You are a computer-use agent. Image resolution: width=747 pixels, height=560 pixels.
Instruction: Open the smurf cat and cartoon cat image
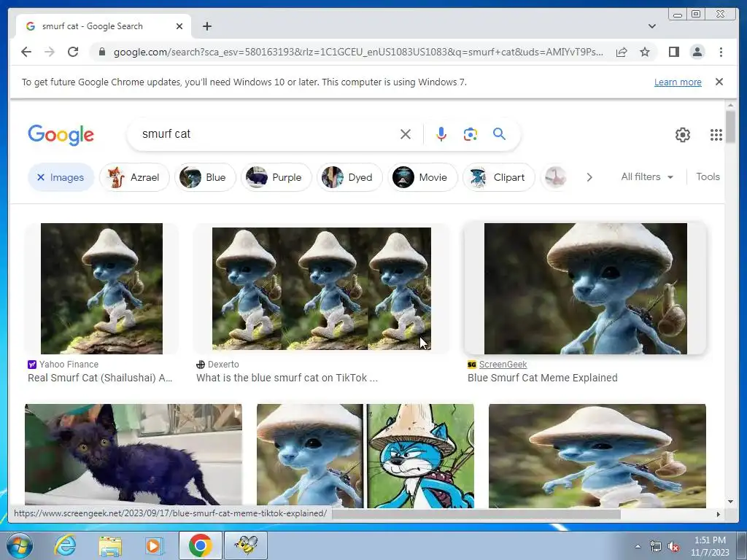tap(365, 456)
